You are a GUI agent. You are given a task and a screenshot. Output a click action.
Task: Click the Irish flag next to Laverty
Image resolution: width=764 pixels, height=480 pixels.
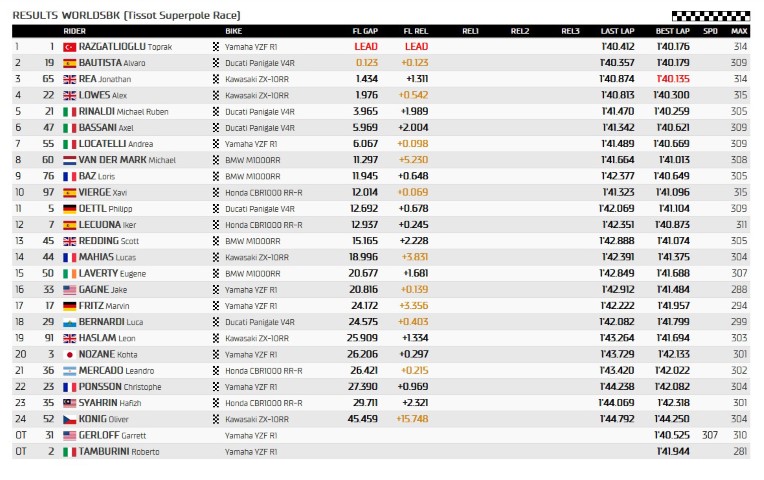pyautogui.click(x=69, y=273)
